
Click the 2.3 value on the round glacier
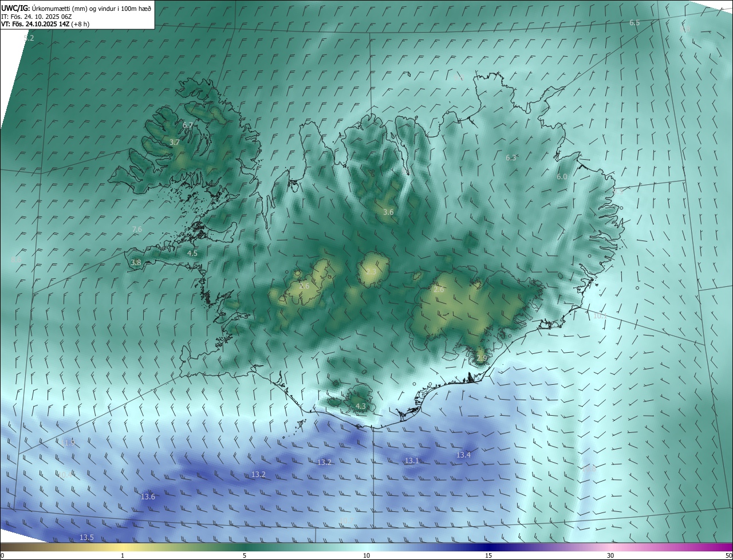tap(371, 271)
